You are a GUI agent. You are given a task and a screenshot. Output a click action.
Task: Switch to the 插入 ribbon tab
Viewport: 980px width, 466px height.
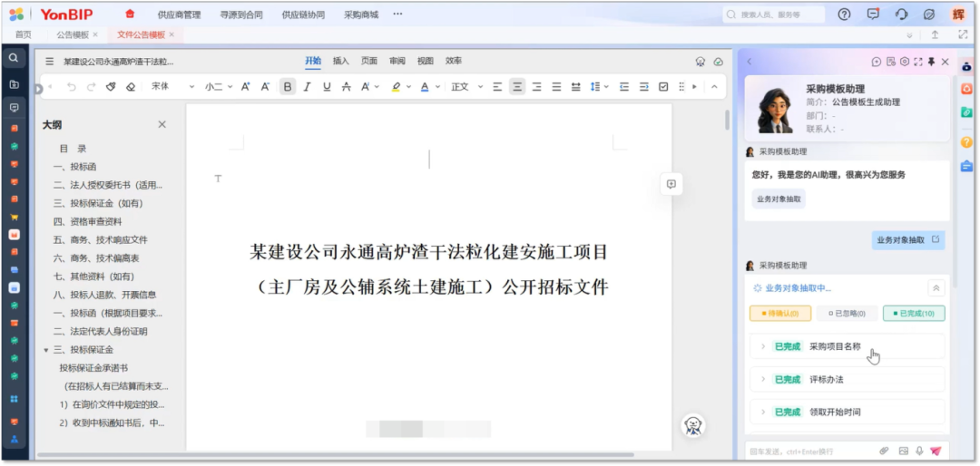(340, 62)
